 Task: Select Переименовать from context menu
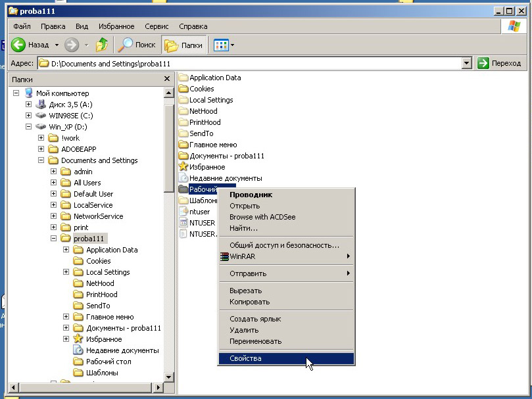click(255, 341)
